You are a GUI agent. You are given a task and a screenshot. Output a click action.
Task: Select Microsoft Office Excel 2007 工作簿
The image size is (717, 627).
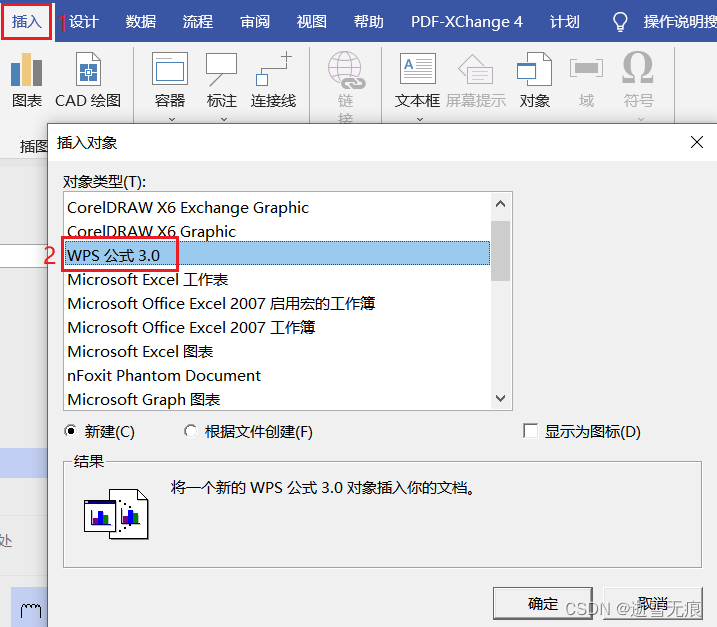(277, 327)
